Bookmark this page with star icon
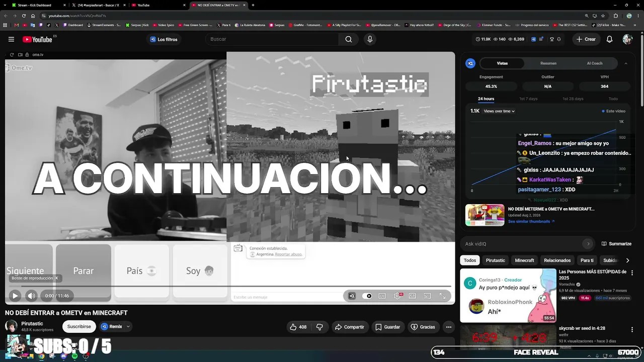This screenshot has height=362, width=644. coord(603,16)
